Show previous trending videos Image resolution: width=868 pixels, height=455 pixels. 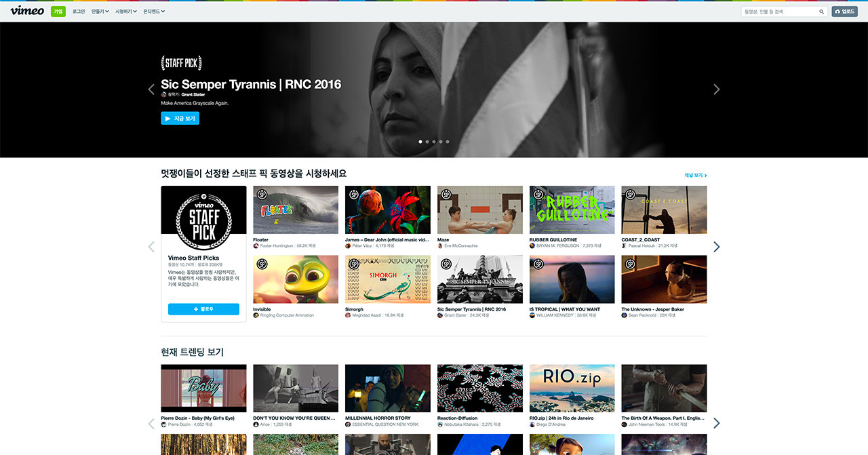coord(151,424)
